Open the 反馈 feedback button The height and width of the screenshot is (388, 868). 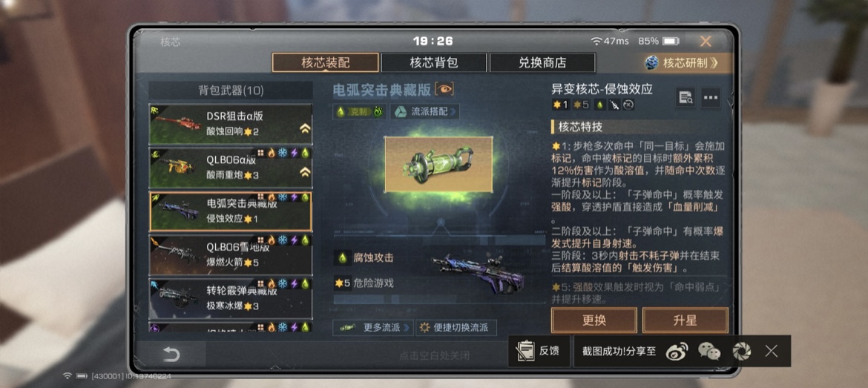pyautogui.click(x=539, y=351)
